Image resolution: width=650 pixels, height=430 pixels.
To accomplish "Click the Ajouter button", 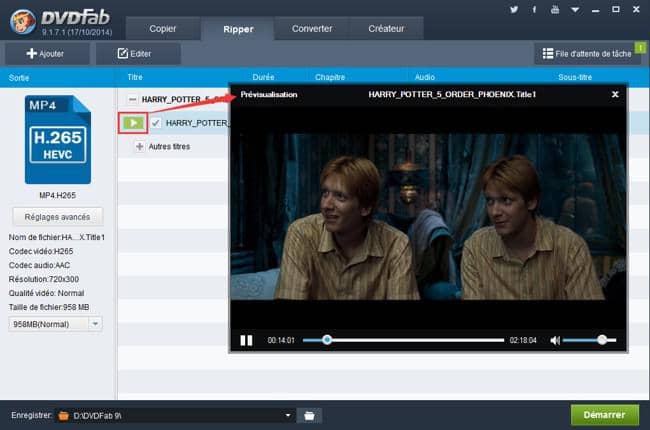I will (x=45, y=53).
